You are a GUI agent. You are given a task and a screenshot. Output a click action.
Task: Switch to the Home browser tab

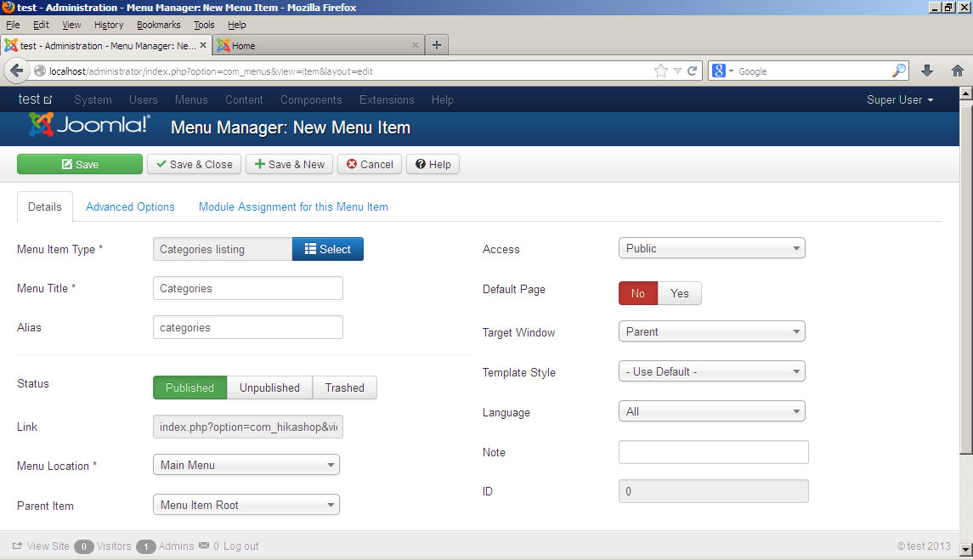pyautogui.click(x=320, y=45)
